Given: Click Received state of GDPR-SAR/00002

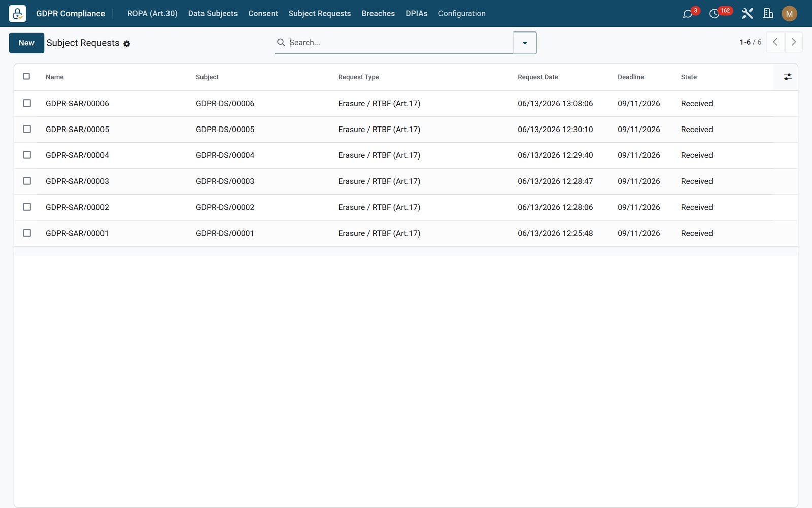Looking at the screenshot, I should [x=697, y=207].
